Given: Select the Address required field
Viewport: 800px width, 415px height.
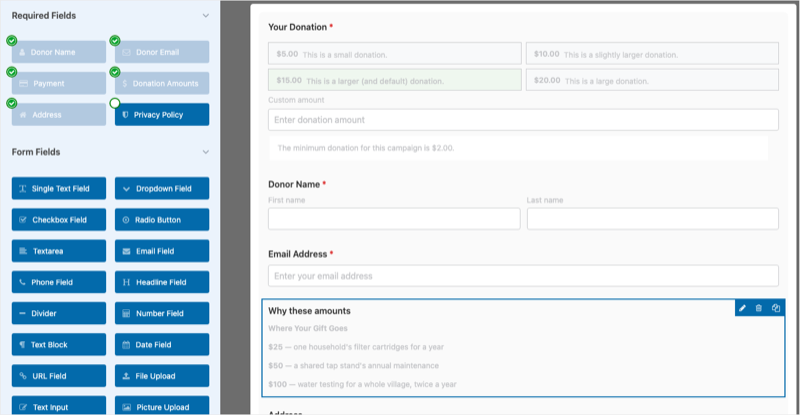Looking at the screenshot, I should click(59, 115).
